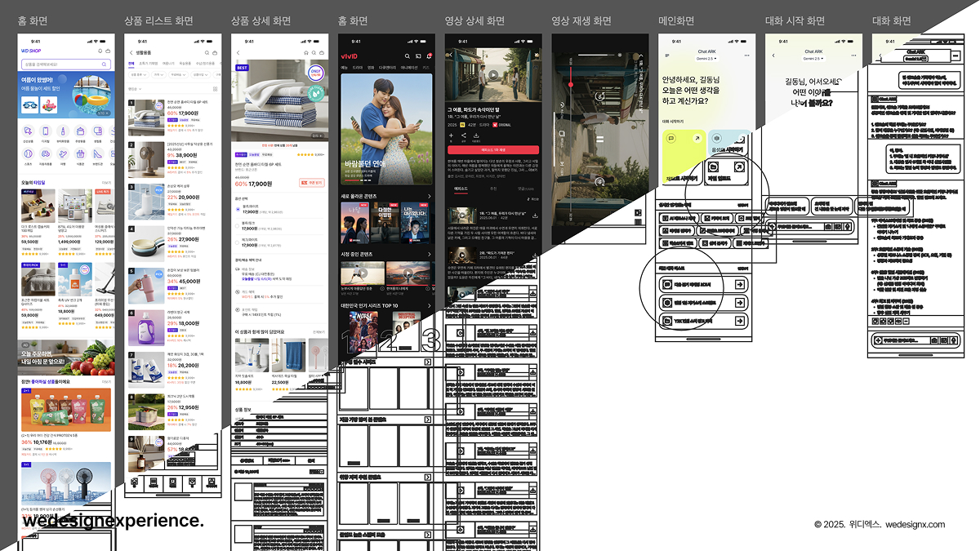Tap the magnifier icon inside WD SHOP search box
This screenshot has width=980, height=551.
coord(104,64)
